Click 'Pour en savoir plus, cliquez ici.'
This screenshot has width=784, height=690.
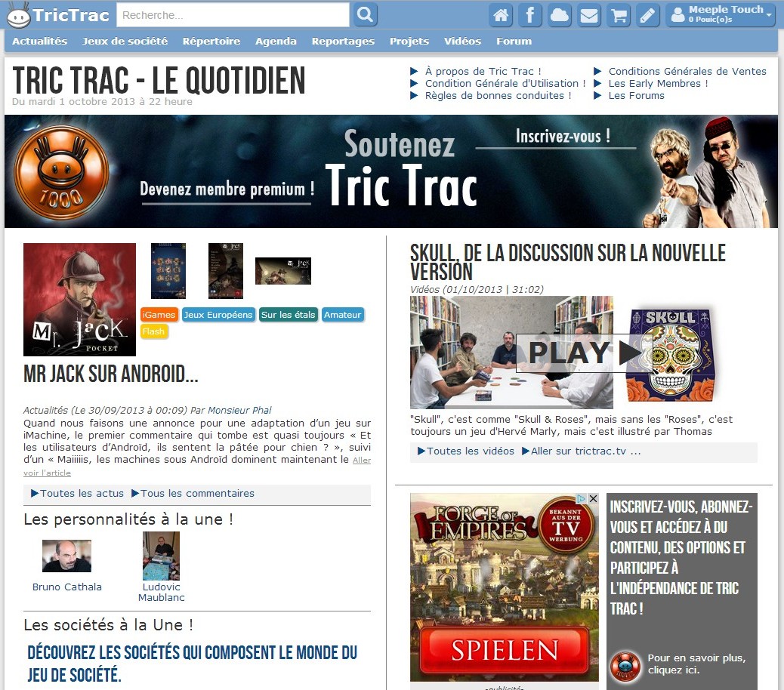tap(696, 664)
